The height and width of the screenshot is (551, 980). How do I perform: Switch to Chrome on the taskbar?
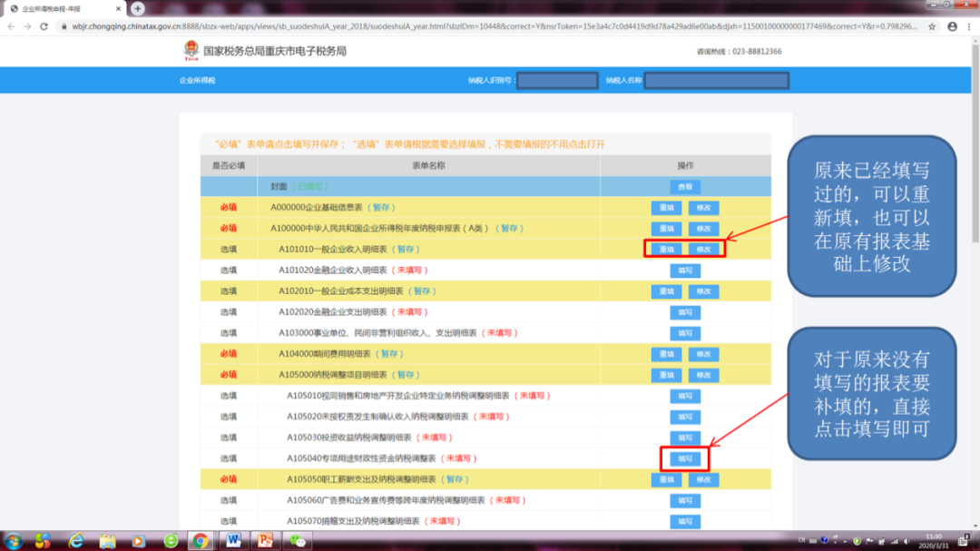(x=201, y=541)
